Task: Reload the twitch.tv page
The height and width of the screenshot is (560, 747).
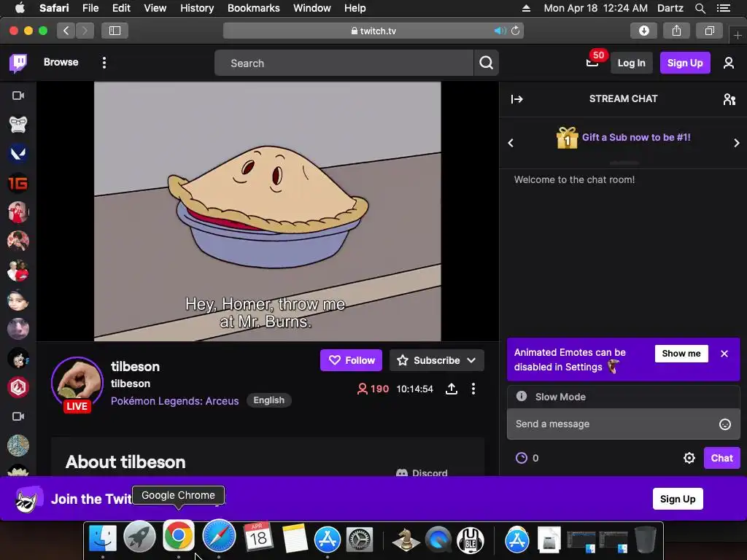Action: (515, 31)
